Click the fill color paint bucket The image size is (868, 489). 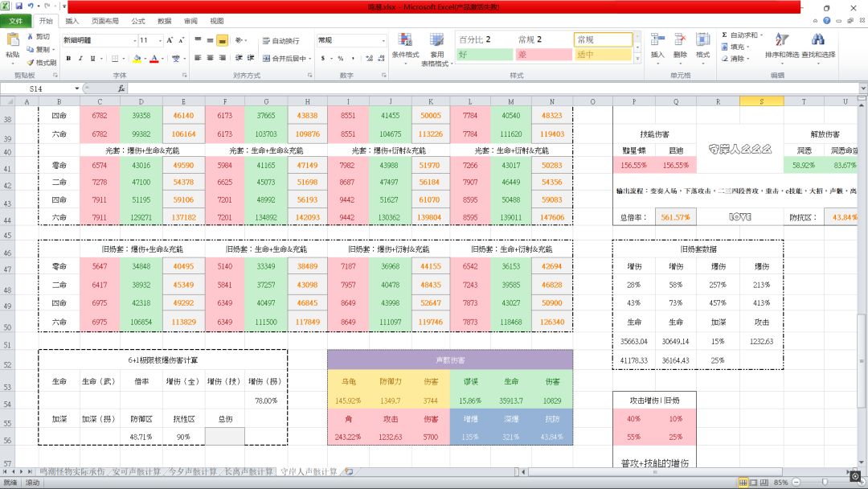click(x=137, y=58)
